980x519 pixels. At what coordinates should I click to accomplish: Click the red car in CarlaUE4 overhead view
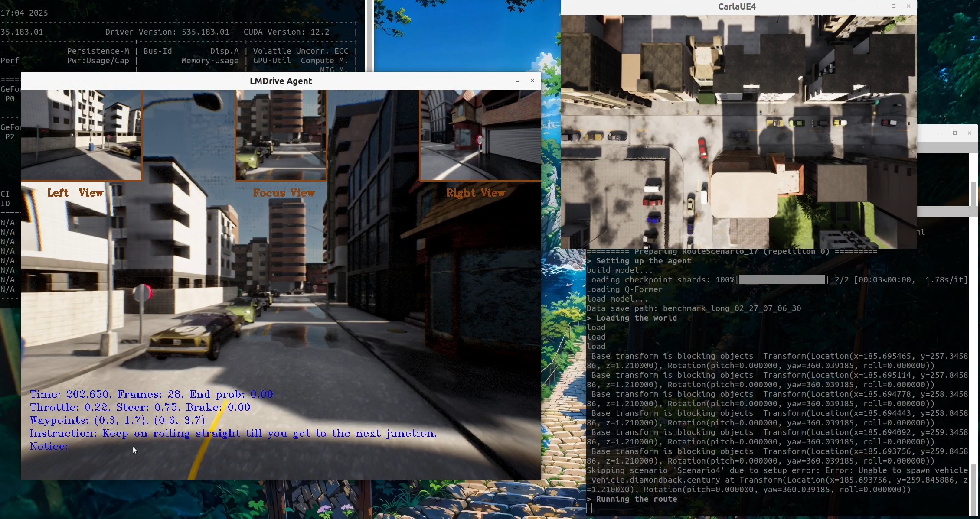[702, 148]
